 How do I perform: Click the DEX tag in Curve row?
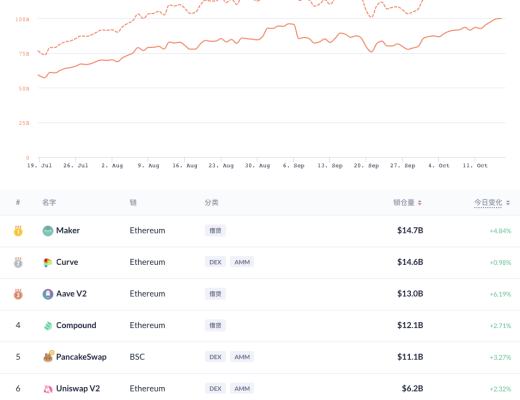(x=215, y=262)
